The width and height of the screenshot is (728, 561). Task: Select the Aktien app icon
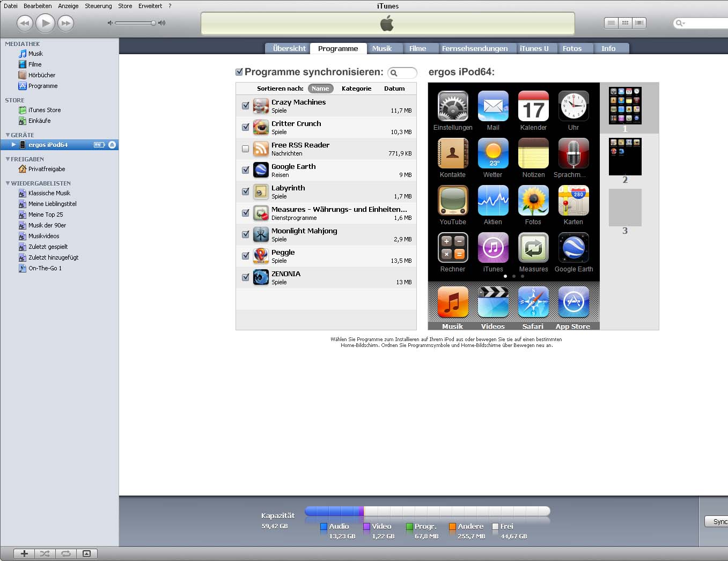click(493, 201)
